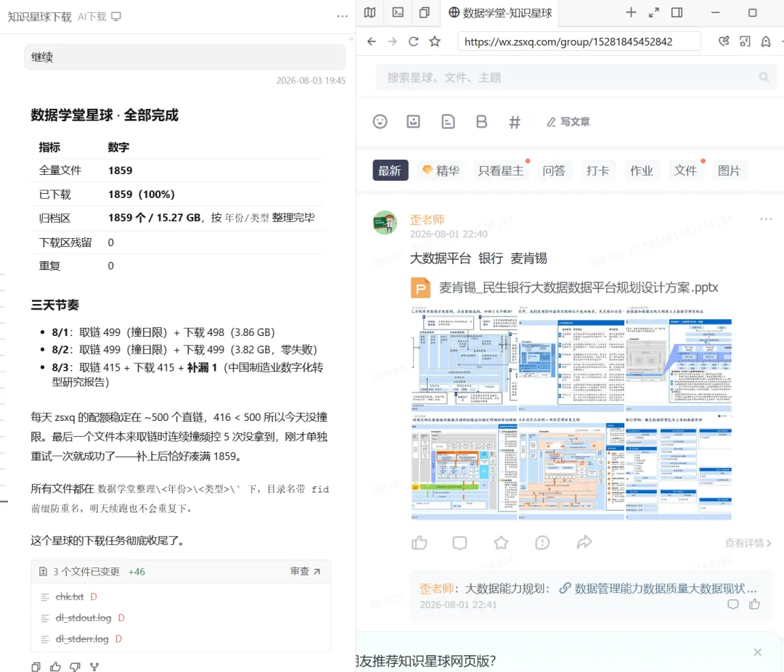The height and width of the screenshot is (672, 784).
Task: Open the dl_stderr.log changed file
Action: point(82,639)
